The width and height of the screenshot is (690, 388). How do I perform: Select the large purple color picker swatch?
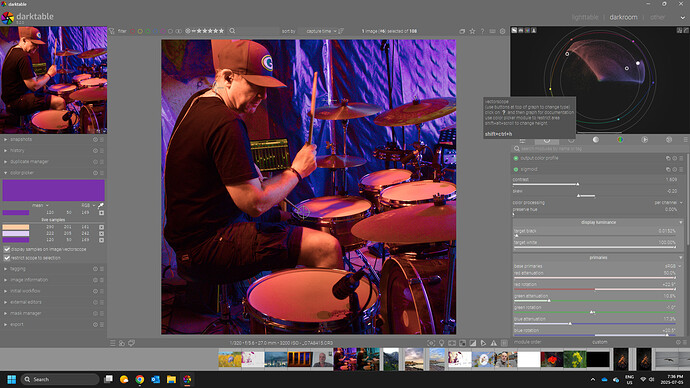(54, 190)
